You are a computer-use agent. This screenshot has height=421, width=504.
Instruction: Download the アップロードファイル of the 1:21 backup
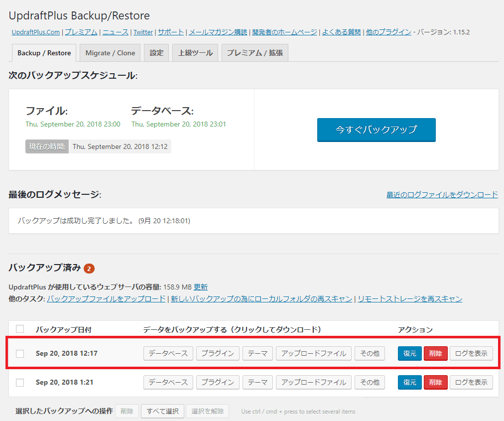coord(313,382)
